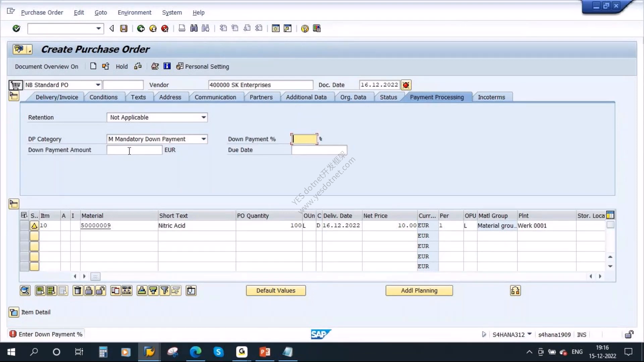Click the select-all icon left of S.. column header

pyautogui.click(x=24, y=215)
